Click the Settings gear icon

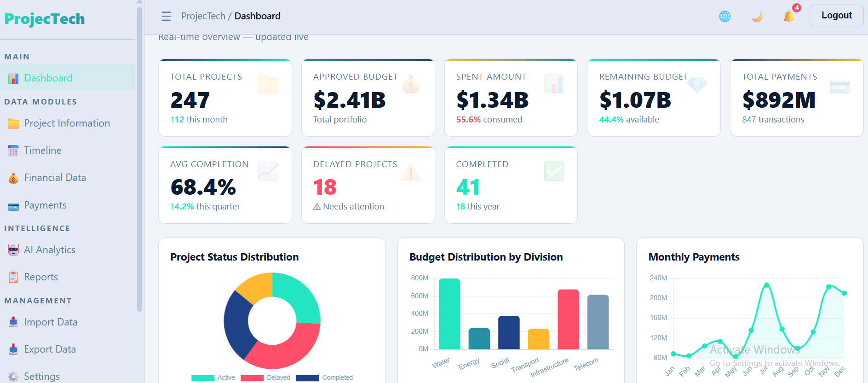coord(13,376)
